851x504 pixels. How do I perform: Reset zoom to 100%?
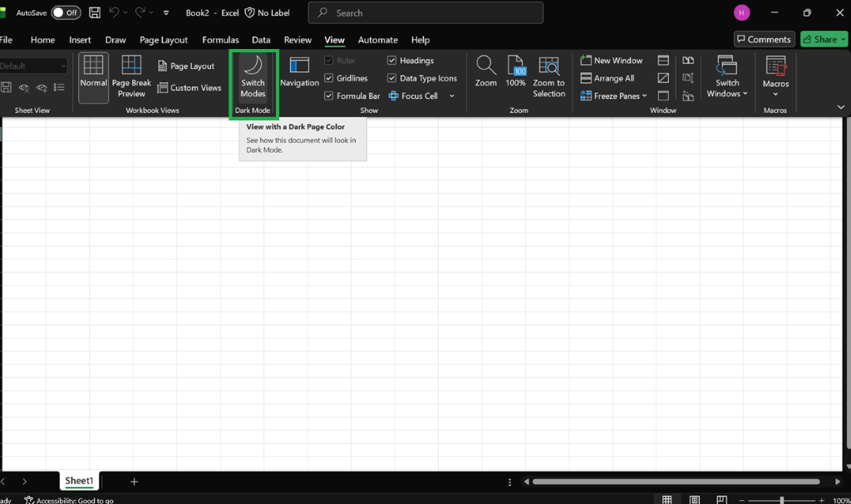pos(515,72)
